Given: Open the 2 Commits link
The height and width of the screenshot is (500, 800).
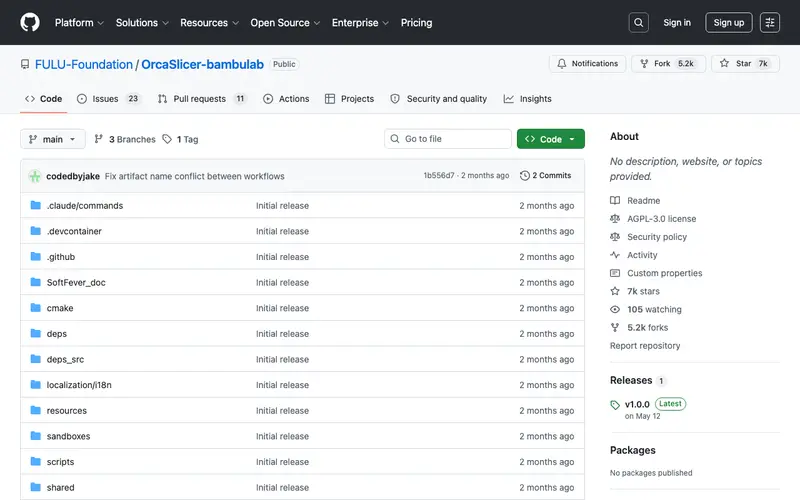Looking at the screenshot, I should click(x=545, y=176).
